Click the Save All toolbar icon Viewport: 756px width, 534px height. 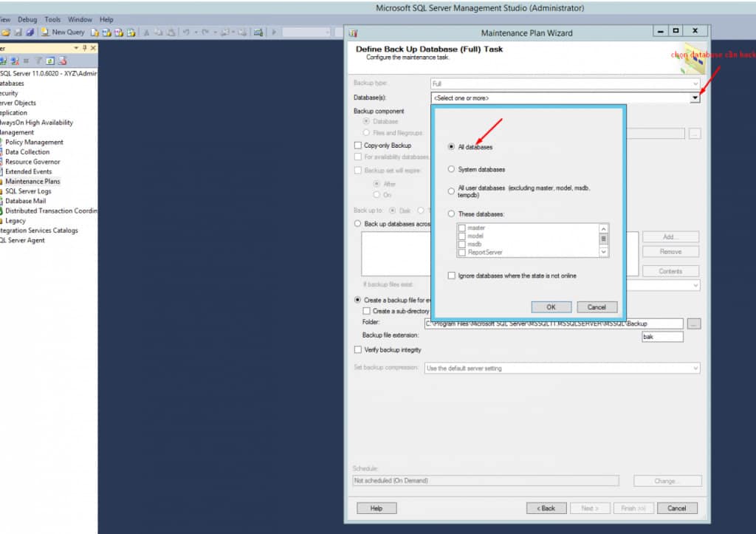coord(30,32)
